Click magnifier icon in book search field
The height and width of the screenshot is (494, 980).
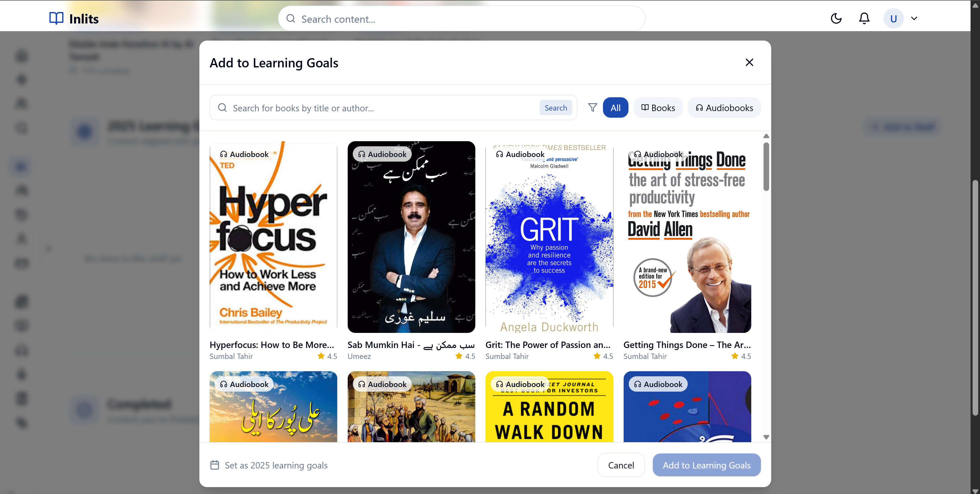click(x=222, y=108)
